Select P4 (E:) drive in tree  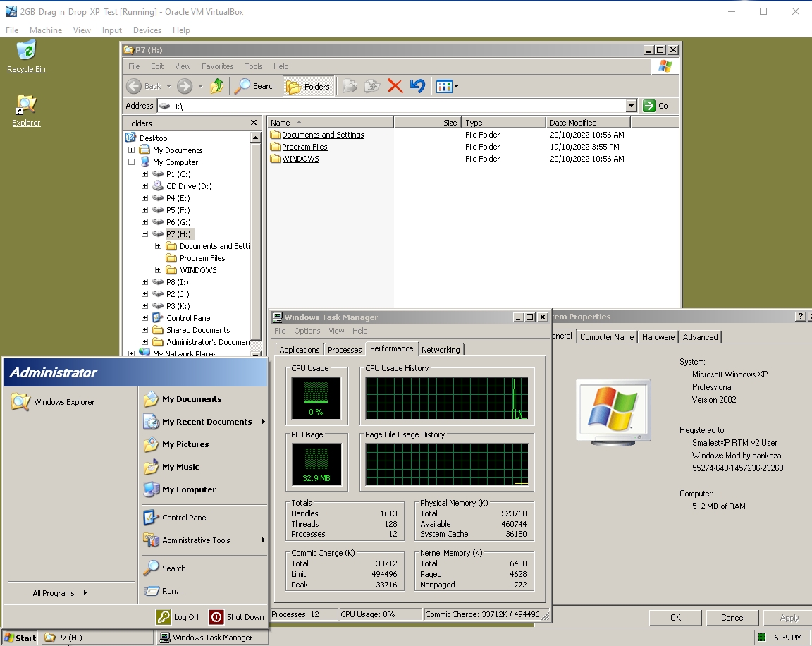178,198
